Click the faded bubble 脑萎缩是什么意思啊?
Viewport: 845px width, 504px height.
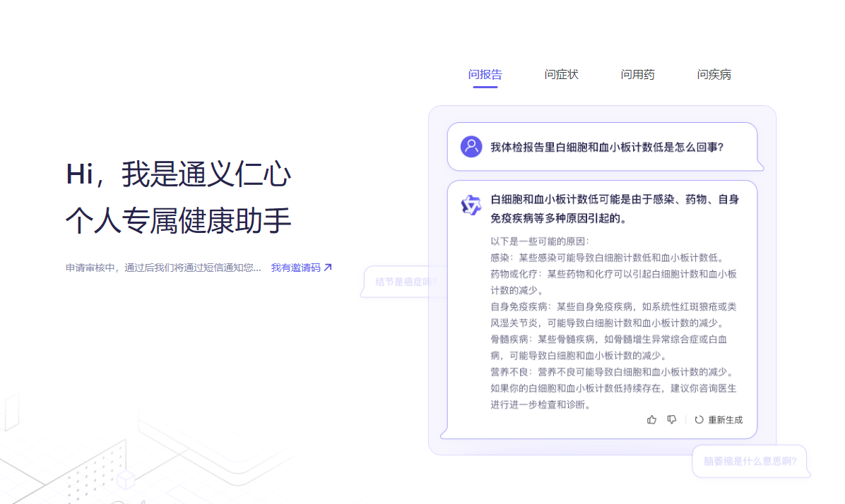click(750, 462)
